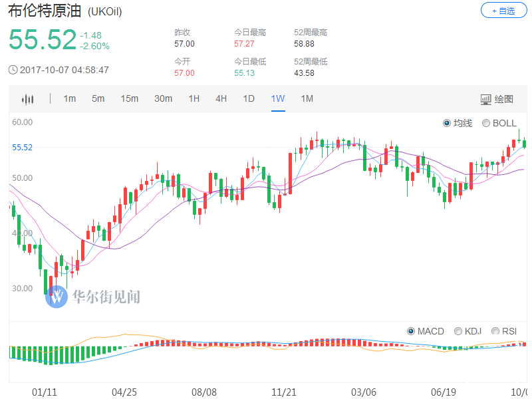Select the 1m timeframe tab
This screenshot has width=532, height=399.
coord(70,98)
